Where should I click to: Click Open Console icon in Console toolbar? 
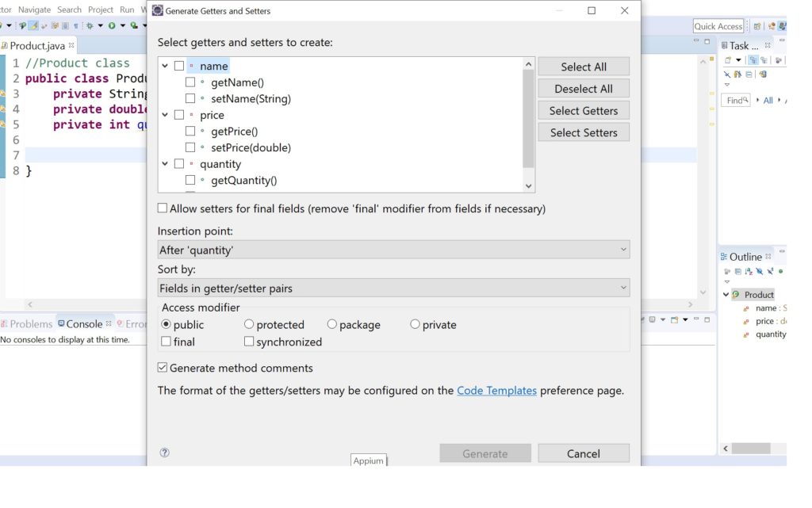click(674, 319)
